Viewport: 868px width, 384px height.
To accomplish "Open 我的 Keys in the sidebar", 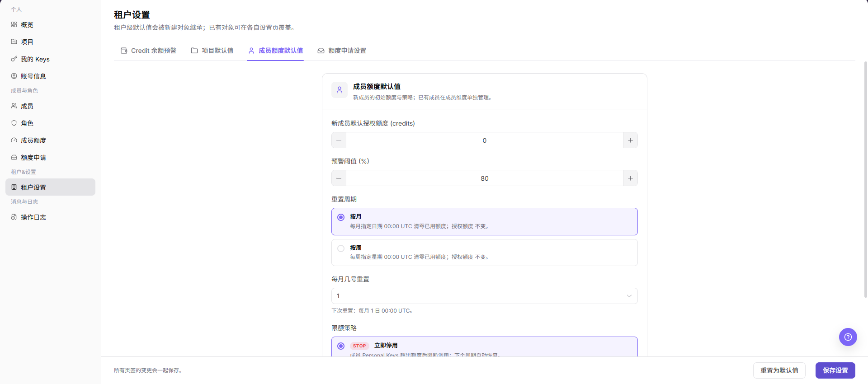I will (x=50, y=59).
